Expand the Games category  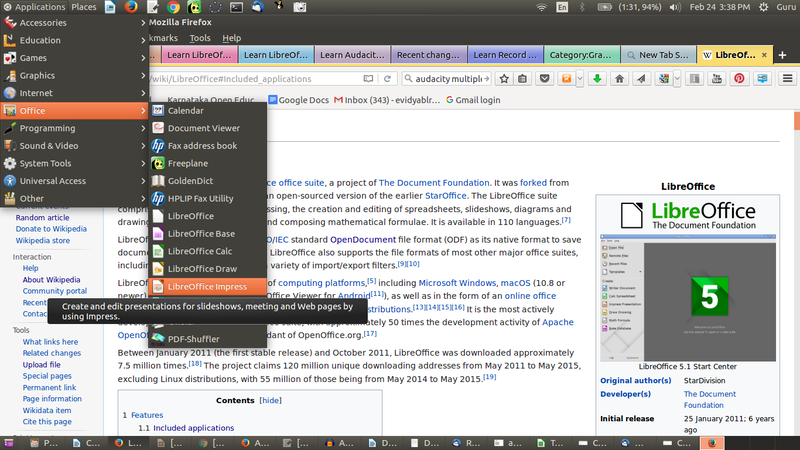[74, 58]
